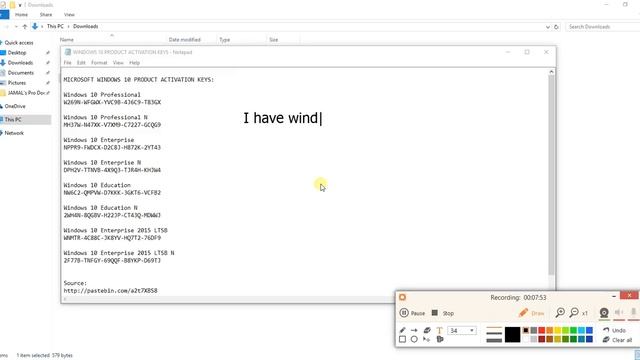Select Quick access in navigation pane

(x=19, y=42)
